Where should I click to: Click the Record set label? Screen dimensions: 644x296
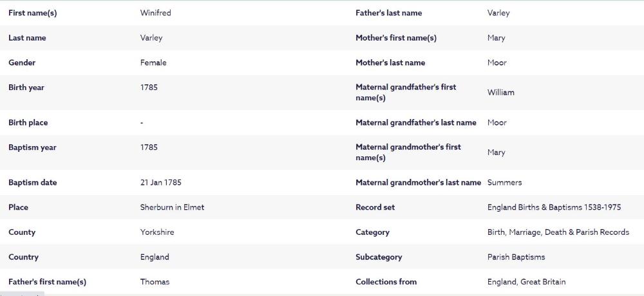point(375,207)
